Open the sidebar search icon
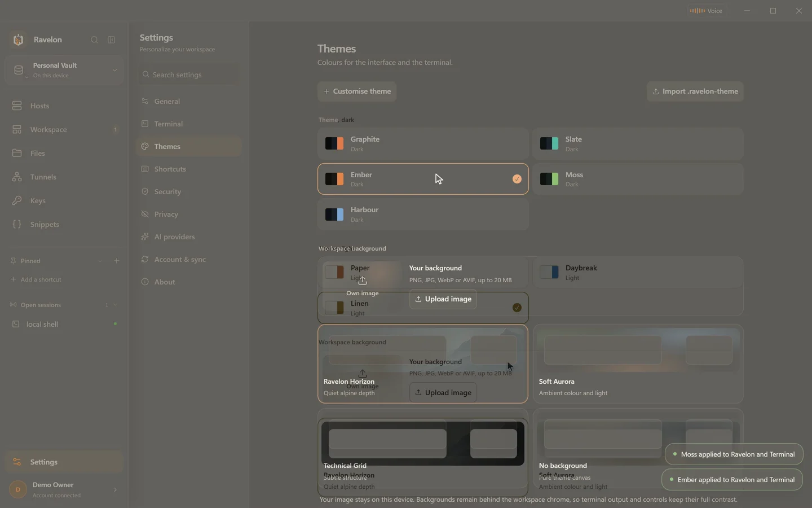Viewport: 812px width, 508px height. click(x=94, y=40)
